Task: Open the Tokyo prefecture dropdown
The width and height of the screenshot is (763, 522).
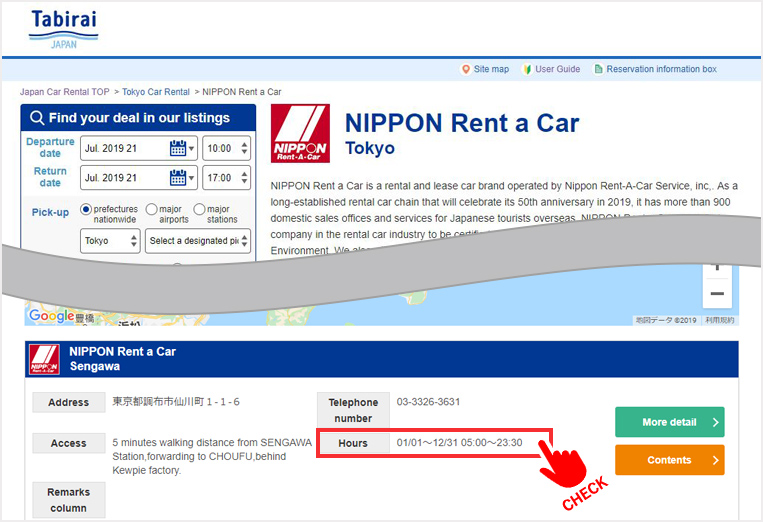Action: (x=110, y=241)
